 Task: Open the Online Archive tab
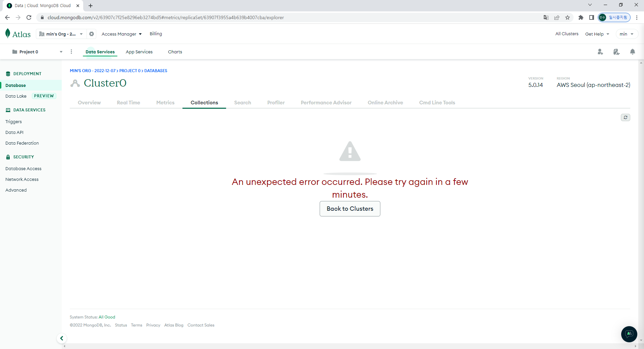pos(385,103)
